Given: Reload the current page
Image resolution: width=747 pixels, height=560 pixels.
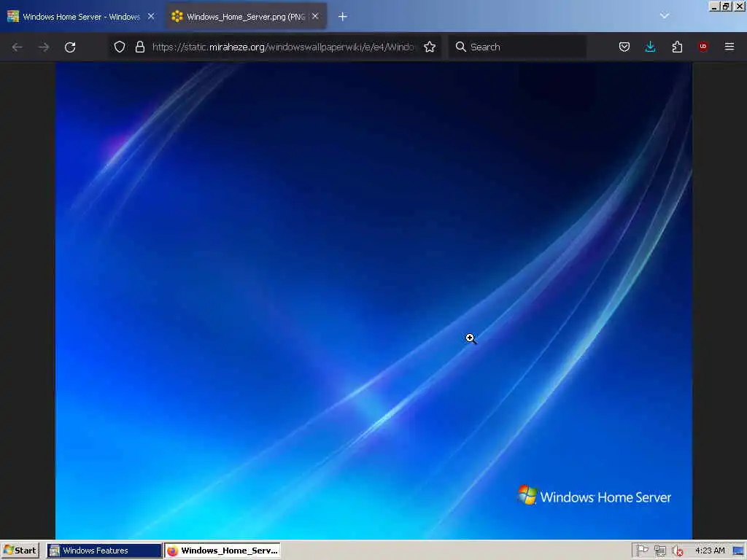Looking at the screenshot, I should click(70, 47).
